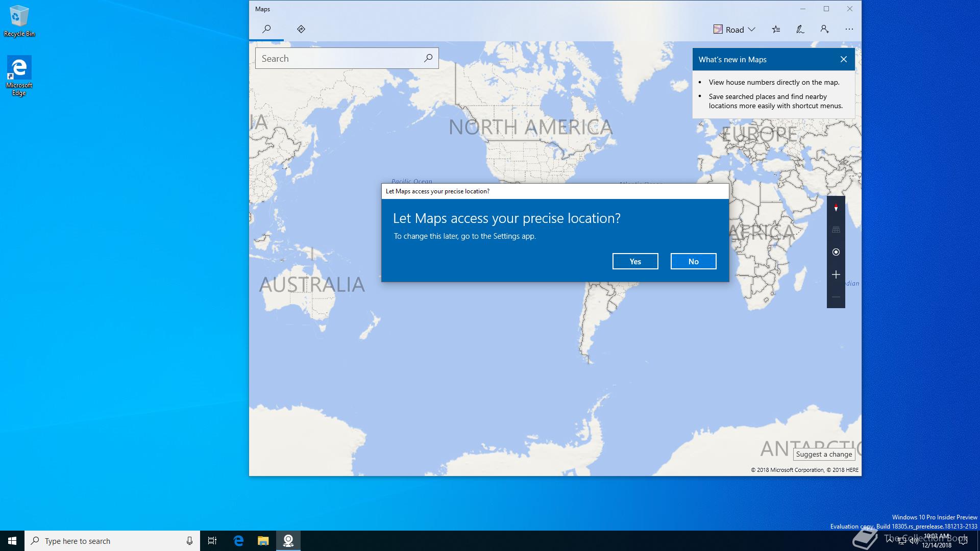Select the Recycle Bin desktop icon
The width and height of the screenshot is (980, 551).
point(19,21)
